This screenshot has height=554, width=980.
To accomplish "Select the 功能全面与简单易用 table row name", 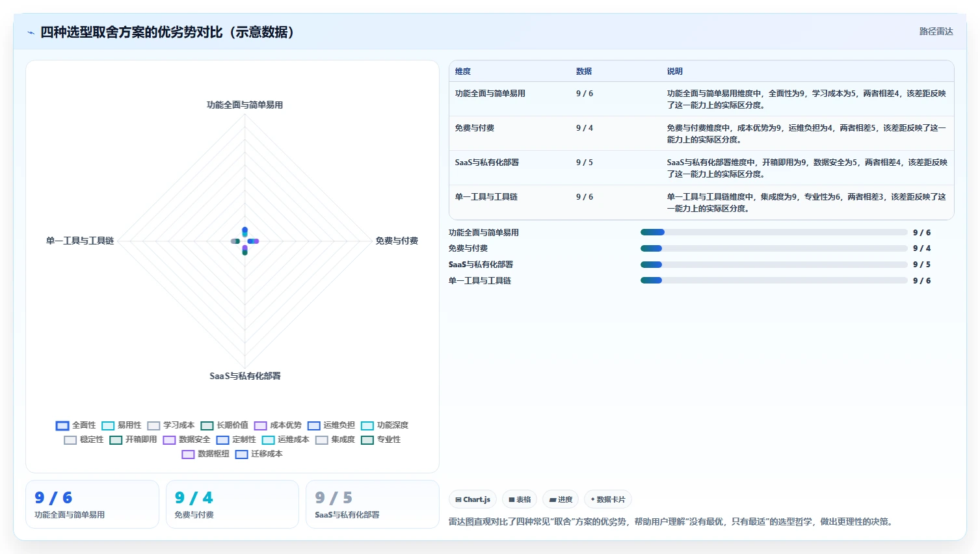I will pyautogui.click(x=490, y=94).
